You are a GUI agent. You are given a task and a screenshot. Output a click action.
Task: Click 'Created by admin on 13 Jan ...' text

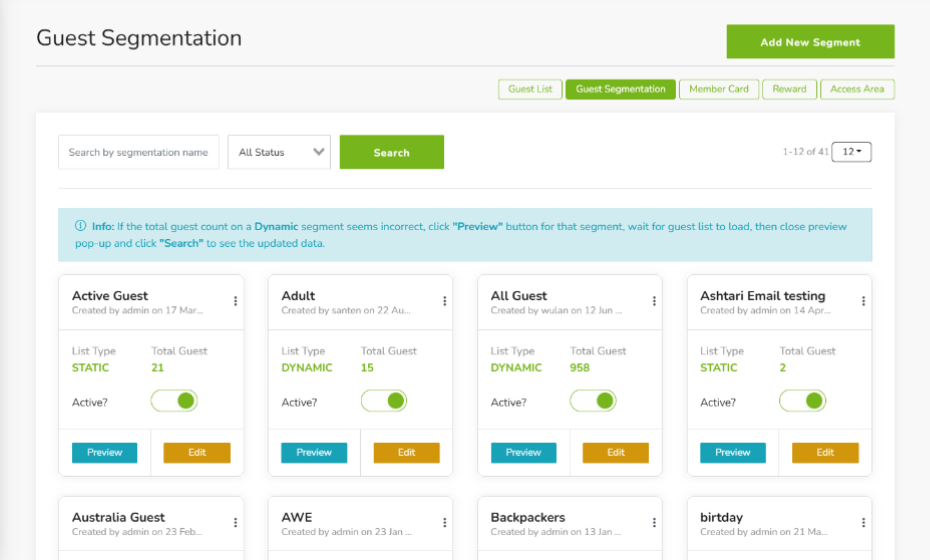(556, 532)
